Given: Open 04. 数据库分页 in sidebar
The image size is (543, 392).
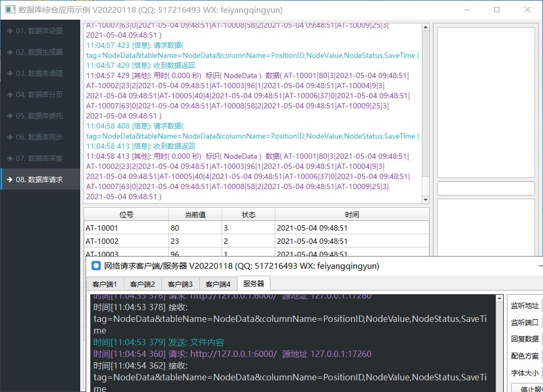Looking at the screenshot, I should (40, 95).
